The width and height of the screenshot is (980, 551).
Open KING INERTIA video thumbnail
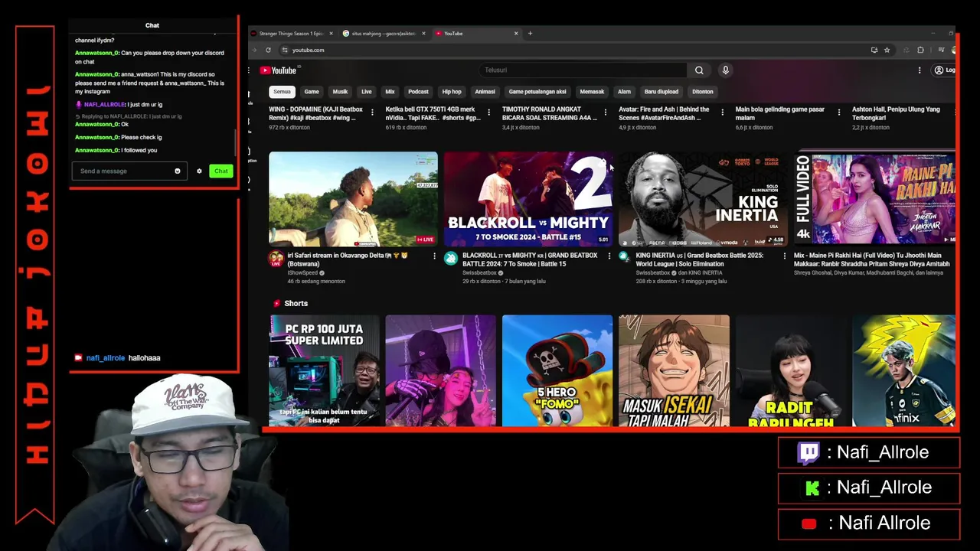(703, 199)
